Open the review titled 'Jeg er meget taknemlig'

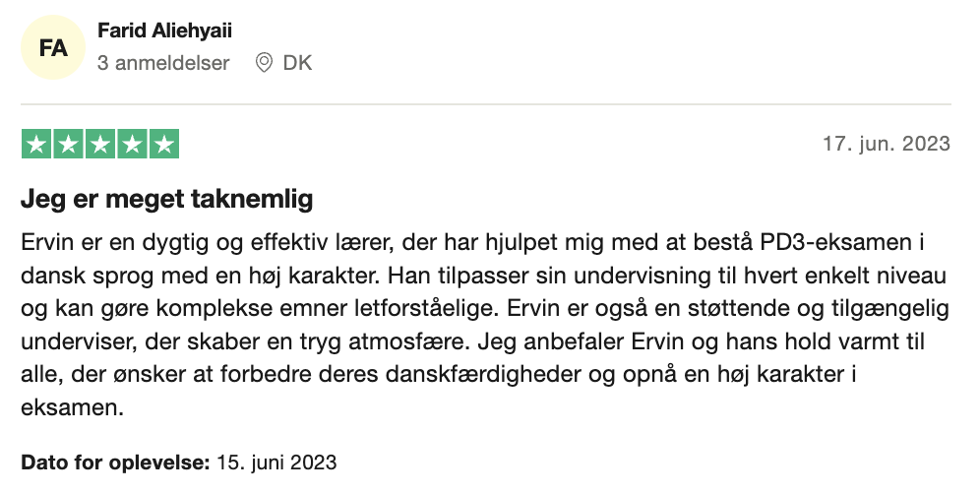click(x=167, y=200)
